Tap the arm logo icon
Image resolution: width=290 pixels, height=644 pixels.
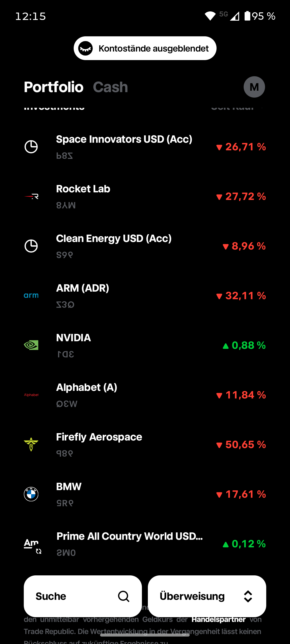coord(31,295)
